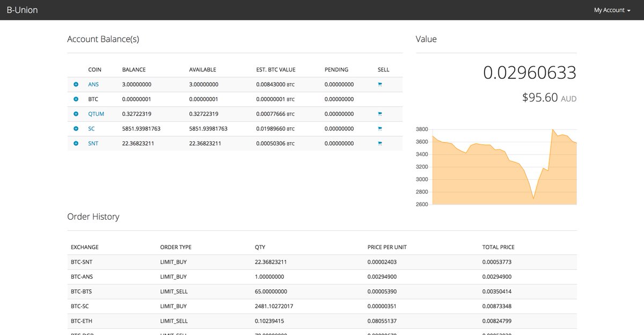Click the total BTC value 0.02960633

(x=530, y=72)
